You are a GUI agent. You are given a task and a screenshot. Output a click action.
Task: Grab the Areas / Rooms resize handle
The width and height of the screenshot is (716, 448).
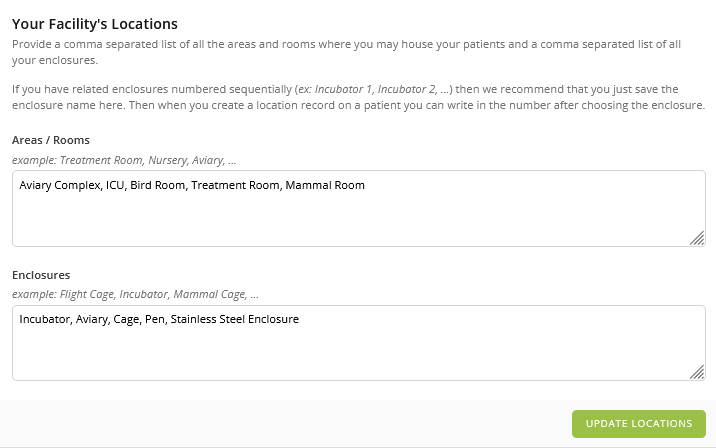(x=697, y=238)
